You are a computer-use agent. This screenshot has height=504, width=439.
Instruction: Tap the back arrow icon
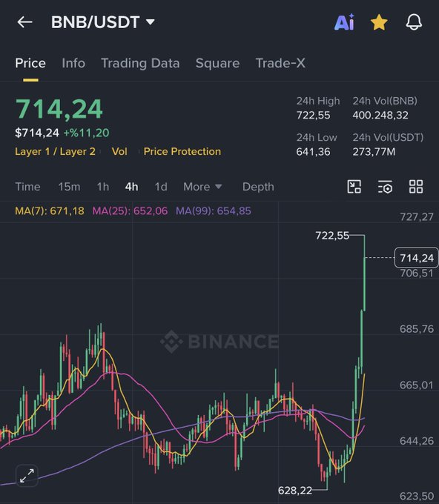point(24,22)
